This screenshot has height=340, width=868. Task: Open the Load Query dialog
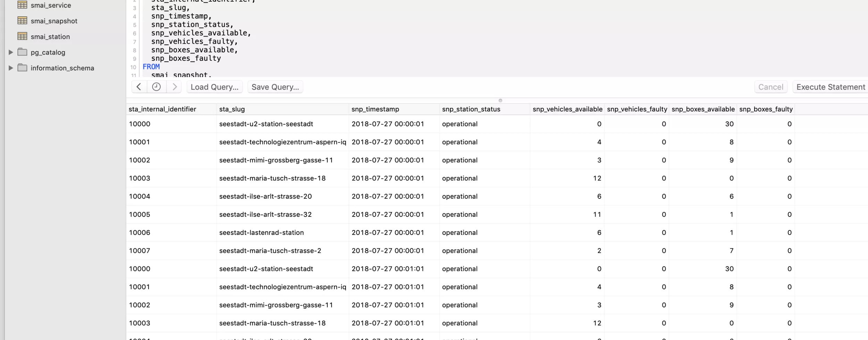click(x=214, y=87)
